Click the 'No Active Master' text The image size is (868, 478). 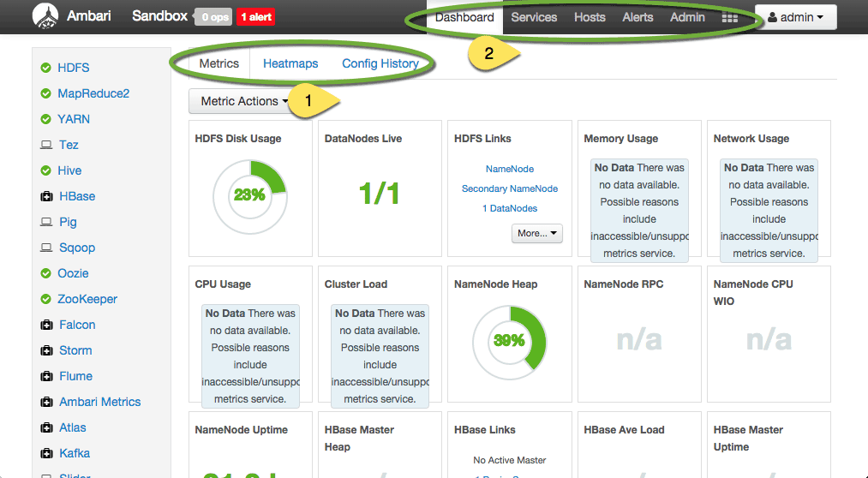tap(510, 460)
